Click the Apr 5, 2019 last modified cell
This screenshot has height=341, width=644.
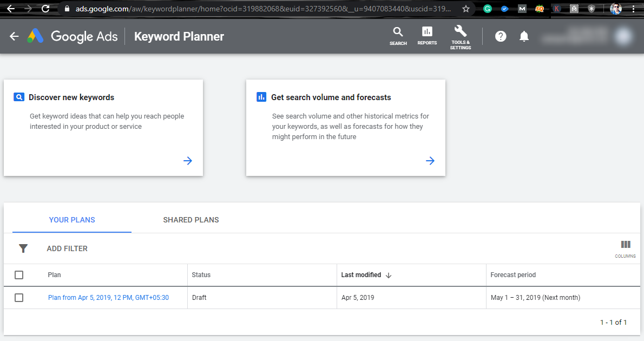pyautogui.click(x=358, y=298)
